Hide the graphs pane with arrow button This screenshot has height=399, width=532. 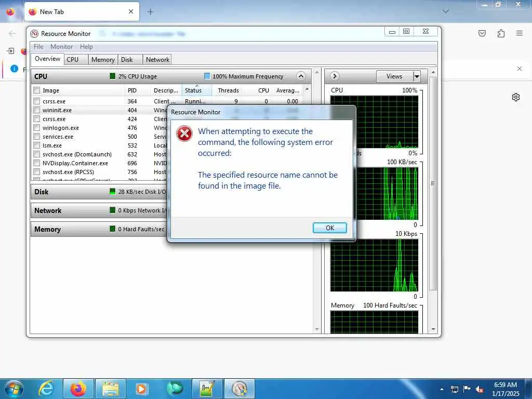(x=335, y=76)
